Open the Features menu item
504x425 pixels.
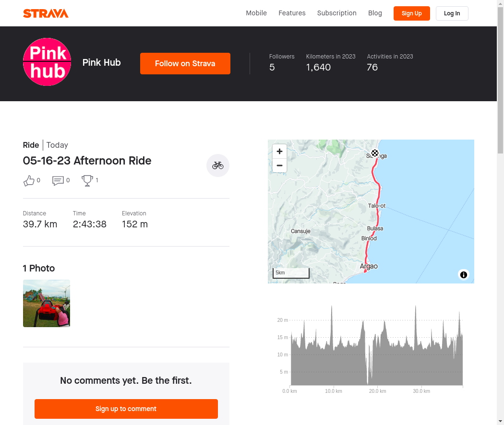(292, 13)
